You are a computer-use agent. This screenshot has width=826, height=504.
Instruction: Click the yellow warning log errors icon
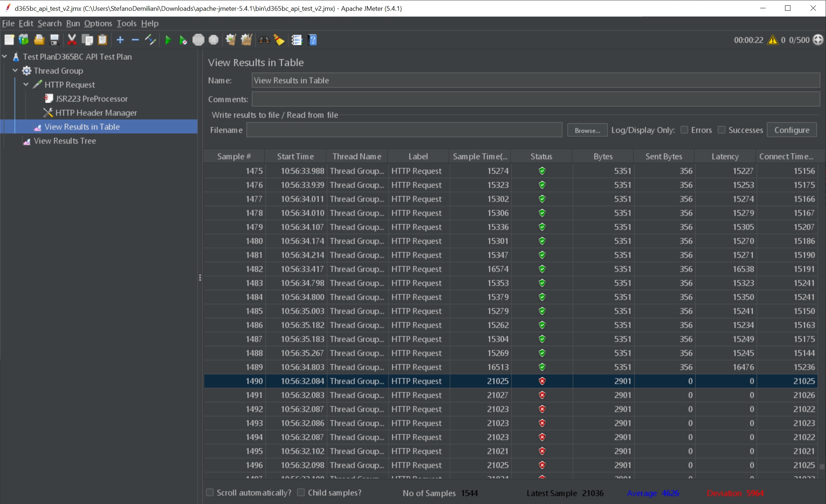point(772,40)
